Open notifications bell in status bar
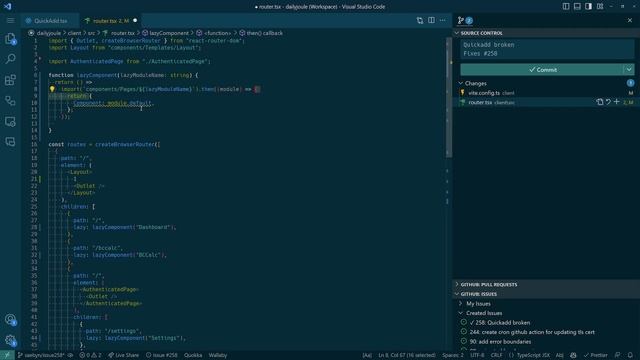This screenshot has height=360, width=640. (x=630, y=355)
